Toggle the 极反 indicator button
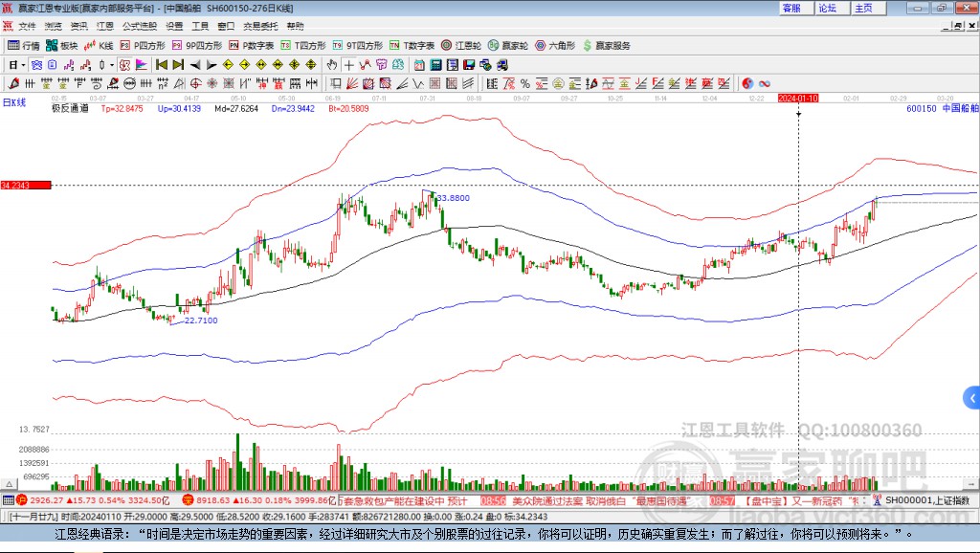The height and width of the screenshot is (553, 980). pos(124,65)
